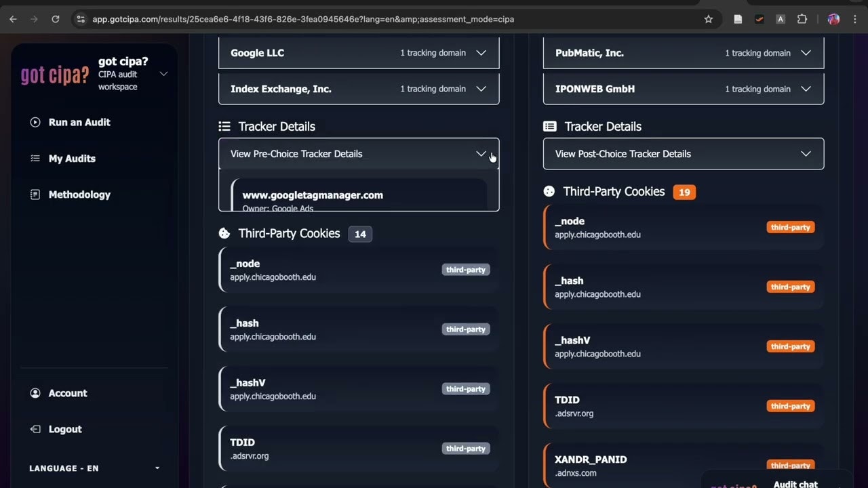Select the _hash cookie with gray badge
This screenshot has width=868, height=488.
coord(359,329)
